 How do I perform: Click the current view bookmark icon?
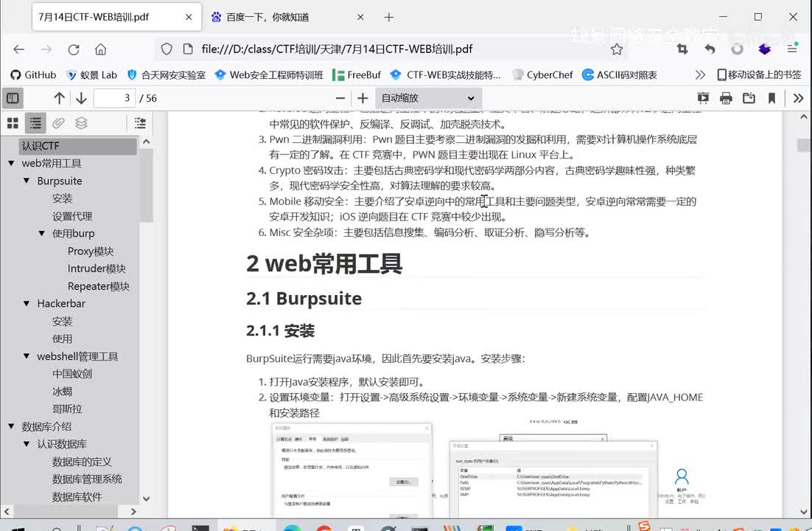click(771, 98)
